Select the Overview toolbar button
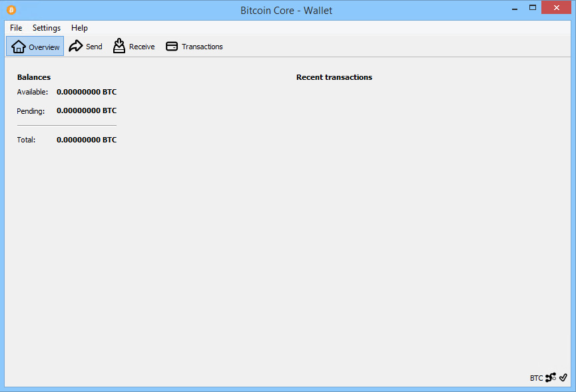 pyautogui.click(x=35, y=46)
